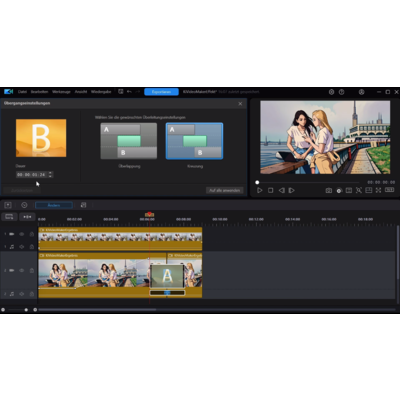Click the track 2 video camera icon
Screen dimensions: 400x400
click(12, 270)
